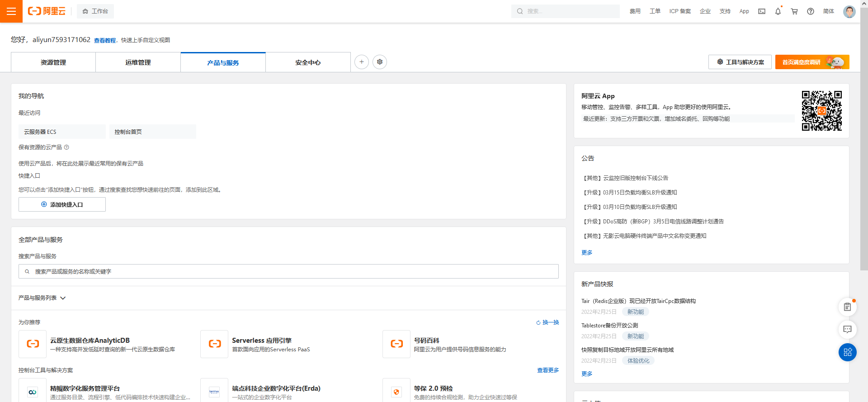Screen dimensions: 868x402
Task: Click the top search field
Action: 566,11
